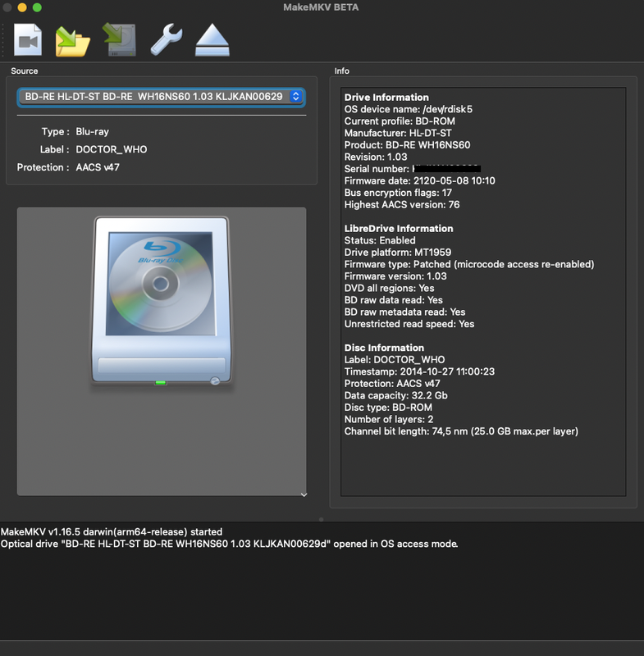Click the MakeMKV BETA window title
This screenshot has width=644, height=656.
pyautogui.click(x=321, y=7)
